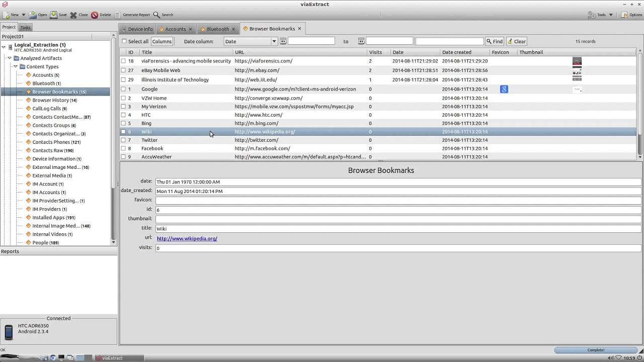Click the Analyzed Artifacts folder icon
644x362 pixels.
click(x=17, y=58)
